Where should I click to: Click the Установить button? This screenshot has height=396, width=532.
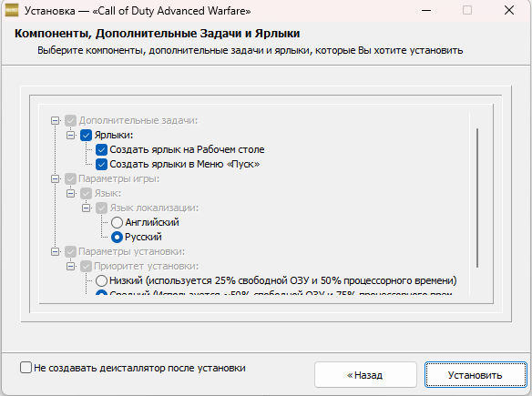click(476, 375)
